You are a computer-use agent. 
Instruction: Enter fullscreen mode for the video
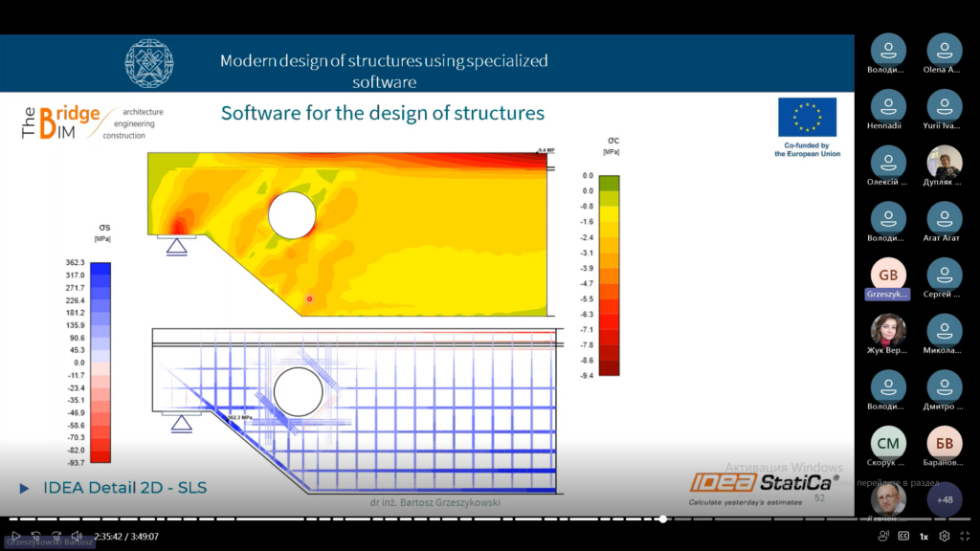point(965,537)
